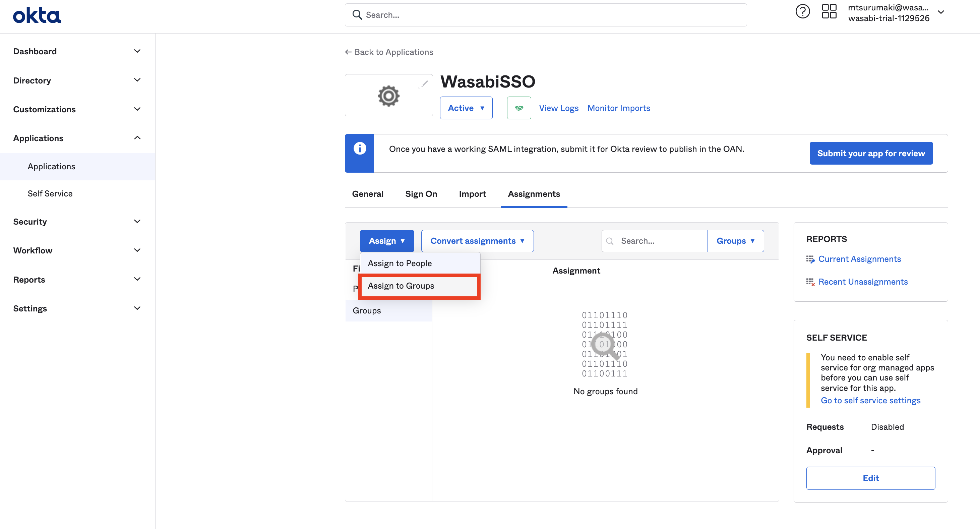Select Assign to People menu option
Viewport: 980px width, 529px height.
point(420,263)
